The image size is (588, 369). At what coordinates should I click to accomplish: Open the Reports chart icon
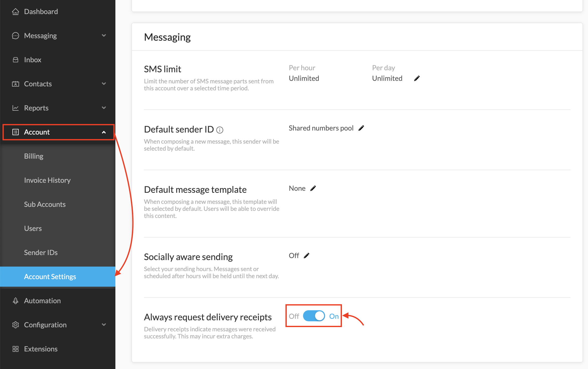16,108
